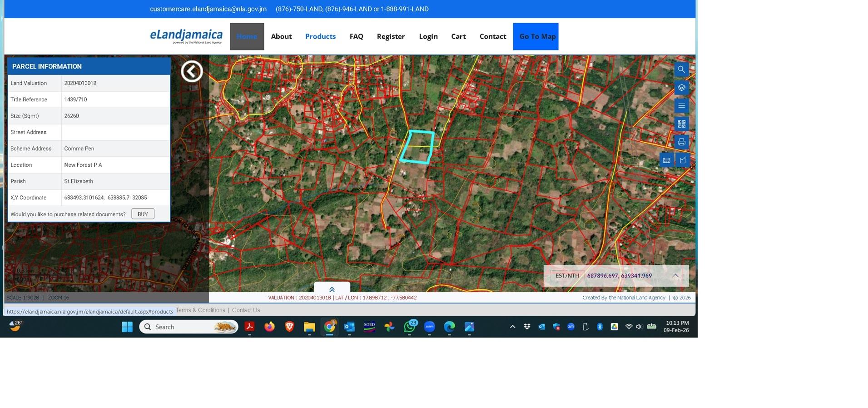Open the map layers stack icon

(x=681, y=88)
